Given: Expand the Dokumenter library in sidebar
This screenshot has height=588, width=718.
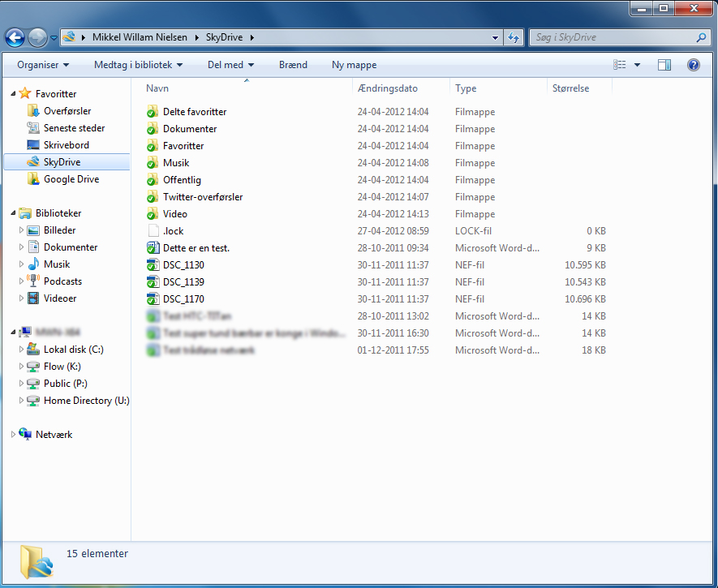Looking at the screenshot, I should [21, 247].
